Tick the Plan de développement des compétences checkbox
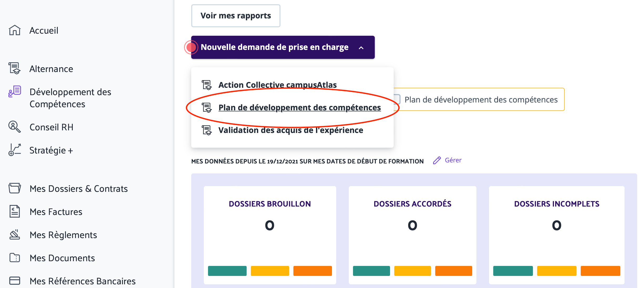644x288 pixels. (397, 100)
